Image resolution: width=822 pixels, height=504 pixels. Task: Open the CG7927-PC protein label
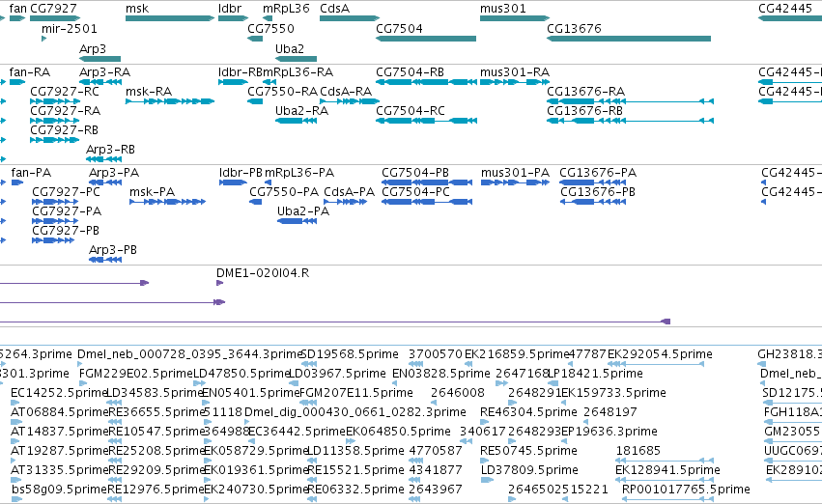coord(66,192)
